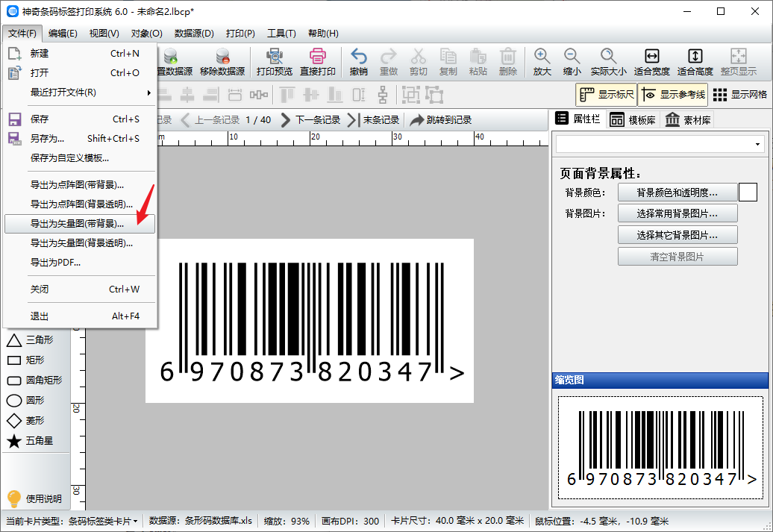Click the Delete trash icon
Image resolution: width=773 pixels, height=532 pixels.
(508, 62)
